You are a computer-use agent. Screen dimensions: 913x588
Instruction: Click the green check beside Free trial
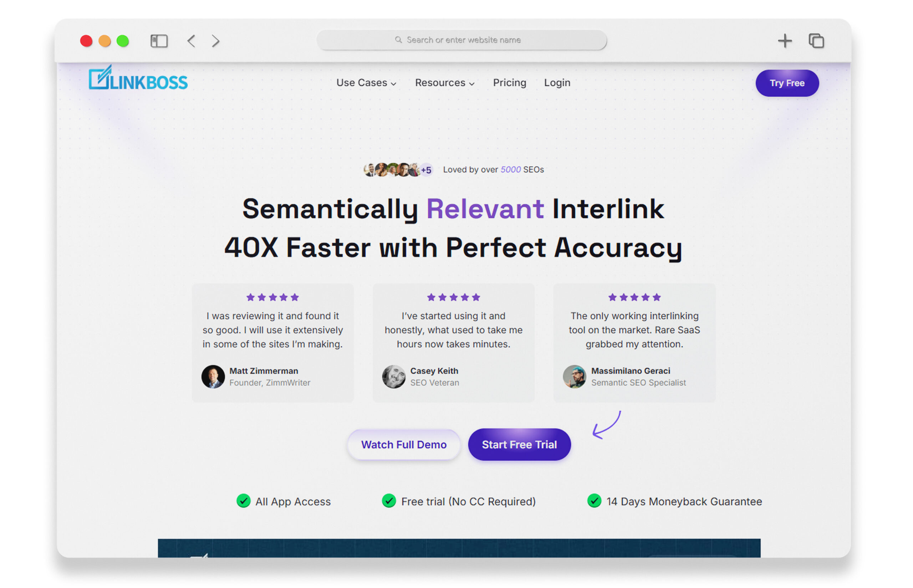point(388,501)
